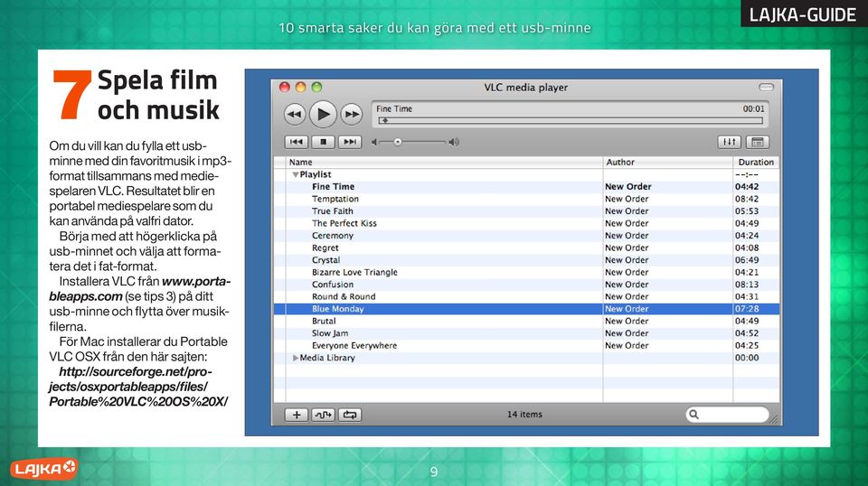
Task: Click the playback position seek bar
Action: (x=571, y=120)
